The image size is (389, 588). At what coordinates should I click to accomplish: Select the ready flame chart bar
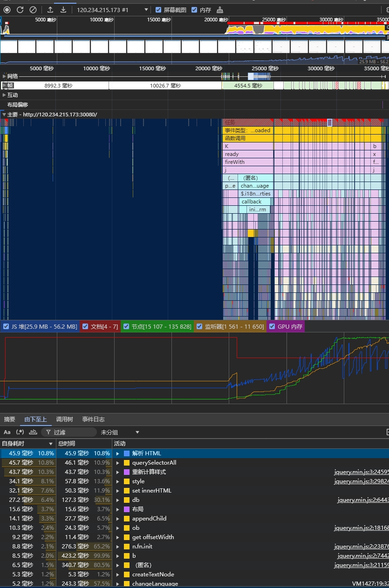click(249, 154)
